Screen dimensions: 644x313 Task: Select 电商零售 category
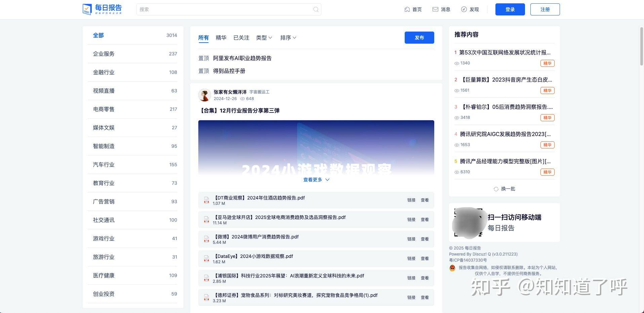tap(133, 109)
